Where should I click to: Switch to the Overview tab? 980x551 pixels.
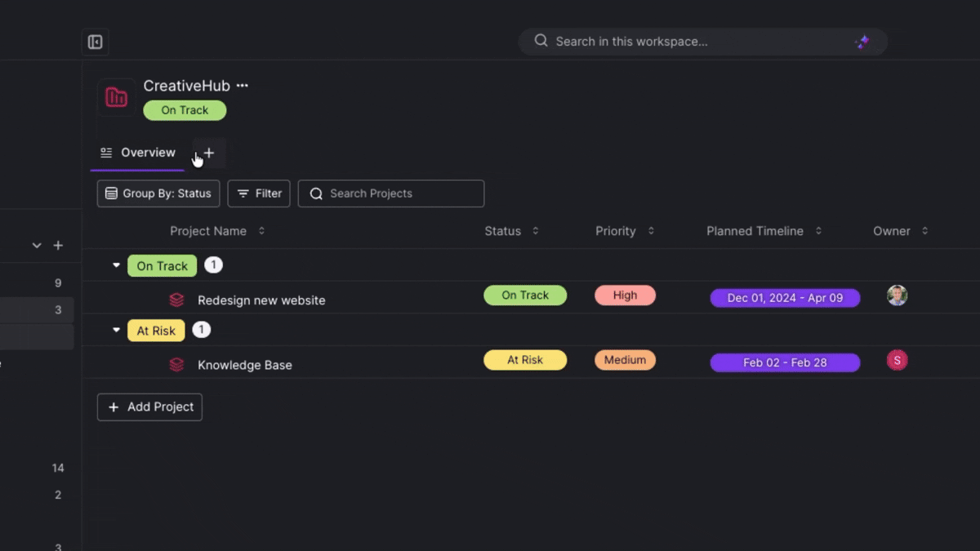click(147, 152)
